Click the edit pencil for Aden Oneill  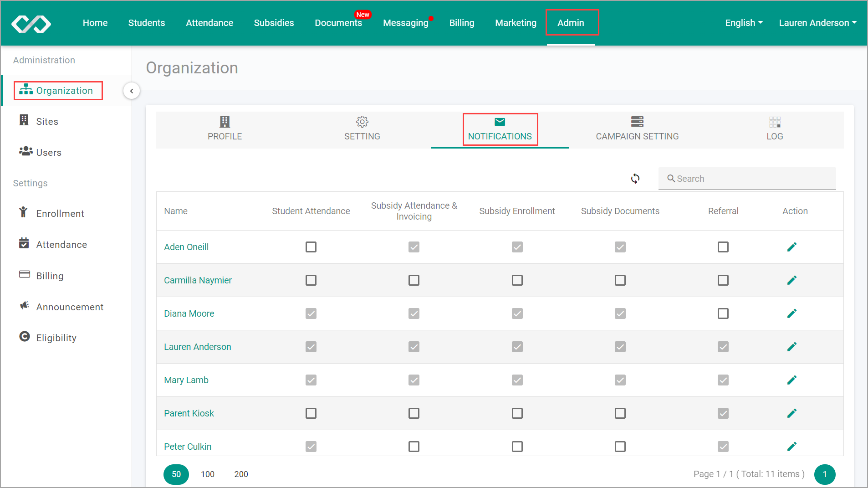point(792,247)
